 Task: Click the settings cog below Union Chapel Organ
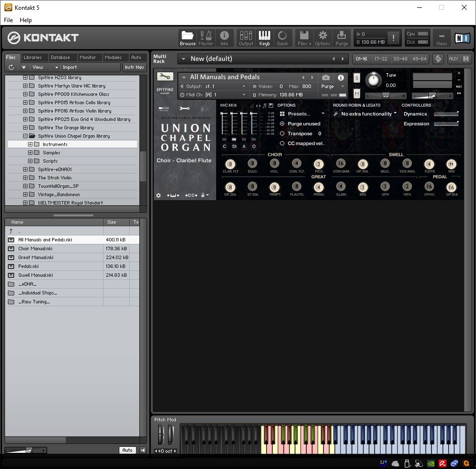tap(159, 195)
